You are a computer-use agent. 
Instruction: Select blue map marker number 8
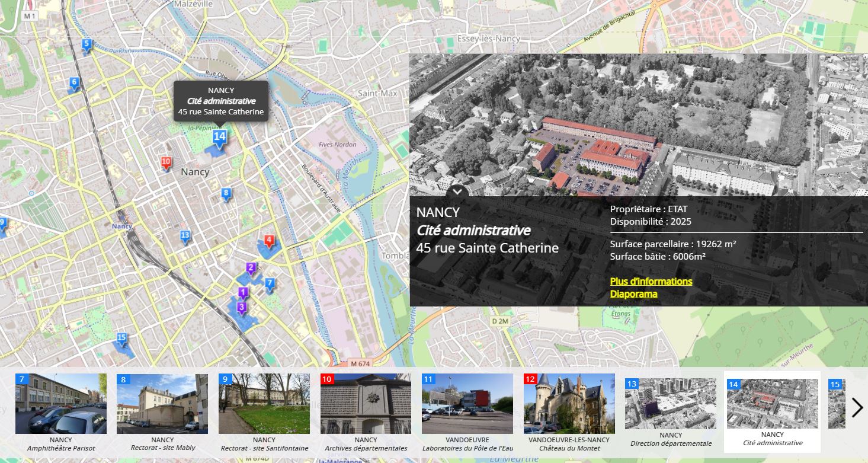225,193
